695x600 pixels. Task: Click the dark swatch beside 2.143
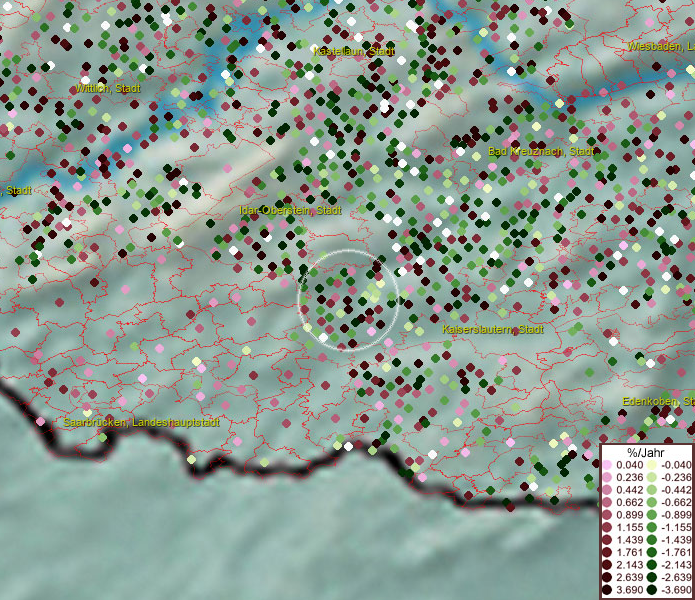pos(607,565)
